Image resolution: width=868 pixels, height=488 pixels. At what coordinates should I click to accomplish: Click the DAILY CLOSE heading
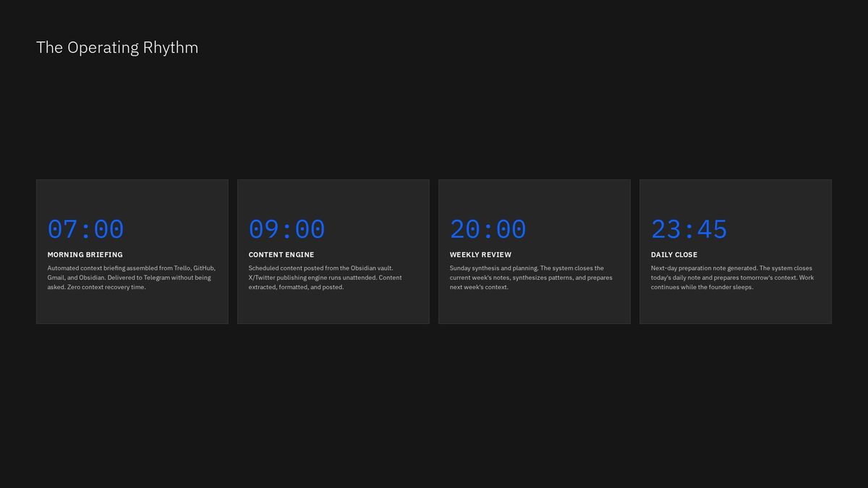[x=674, y=254]
